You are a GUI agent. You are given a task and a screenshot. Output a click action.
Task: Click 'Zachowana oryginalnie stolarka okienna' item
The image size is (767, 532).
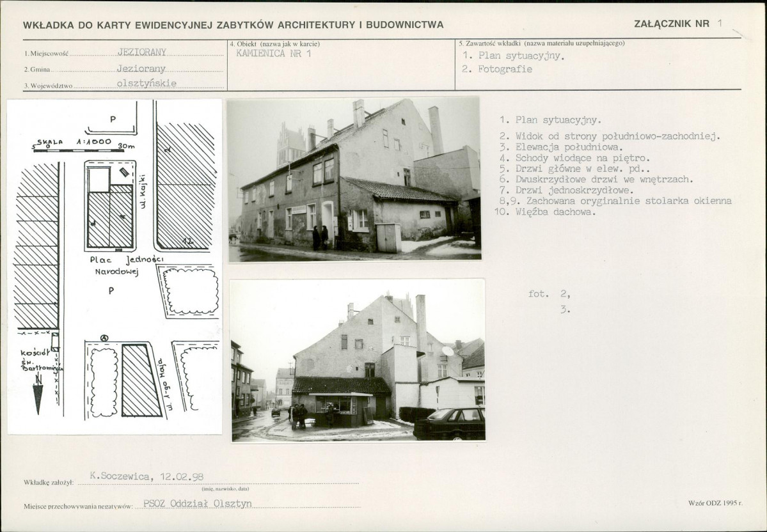[x=629, y=201]
